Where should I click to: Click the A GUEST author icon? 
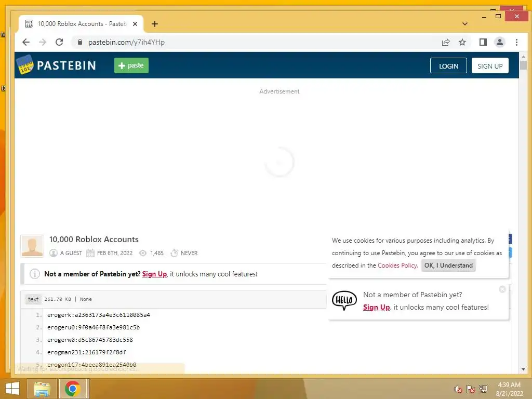(54, 253)
